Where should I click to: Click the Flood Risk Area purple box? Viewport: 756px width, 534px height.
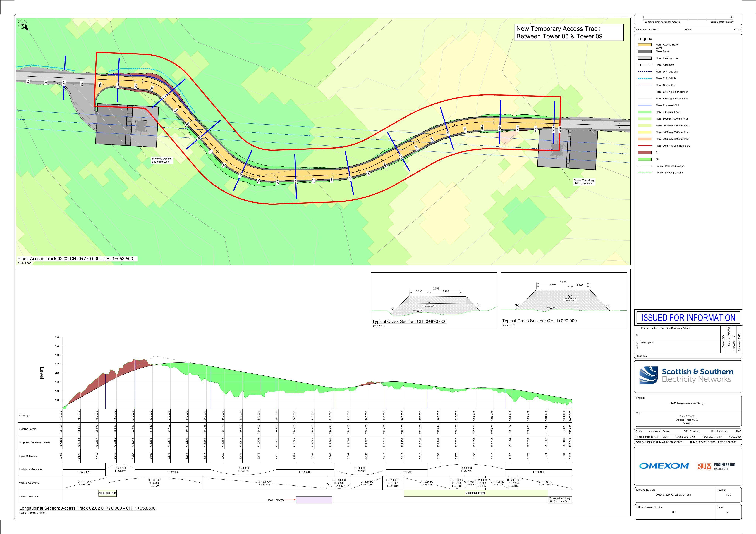(x=314, y=500)
